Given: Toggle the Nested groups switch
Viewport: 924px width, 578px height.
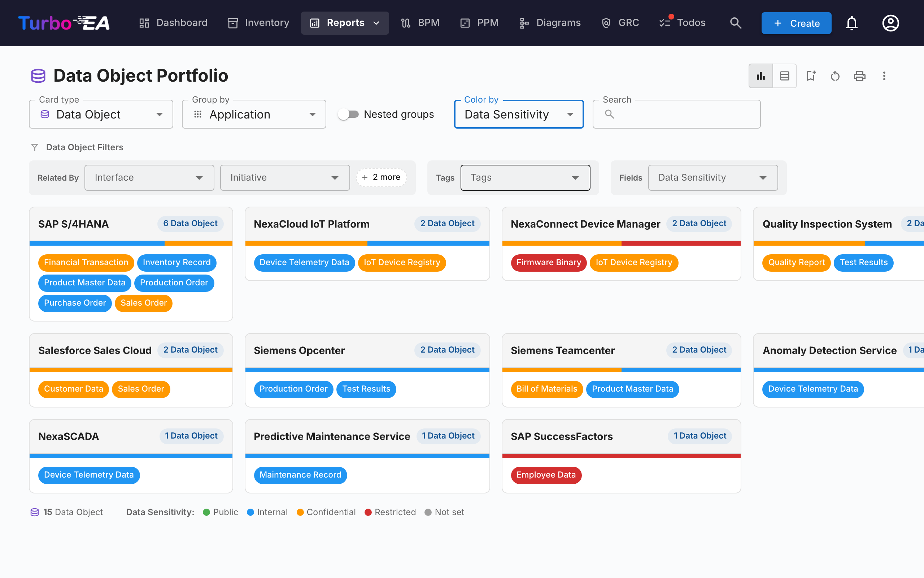Looking at the screenshot, I should coord(348,114).
